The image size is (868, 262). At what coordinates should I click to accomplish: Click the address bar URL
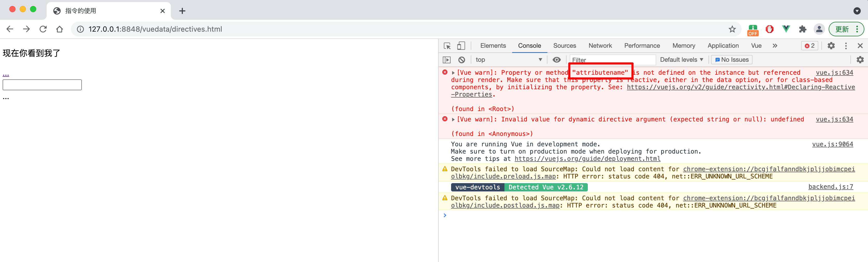click(155, 29)
